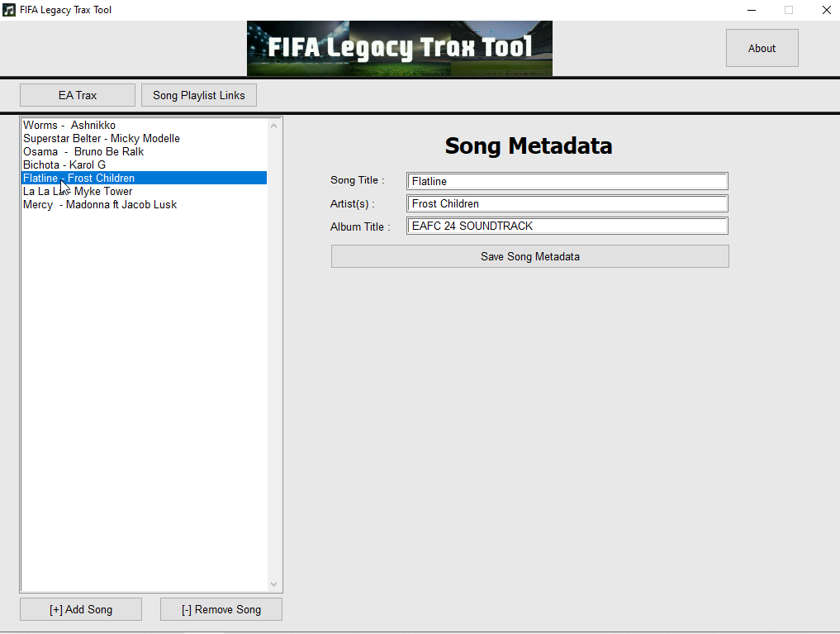This screenshot has width=840, height=634.
Task: Add a new song to the list
Action: pyautogui.click(x=81, y=609)
